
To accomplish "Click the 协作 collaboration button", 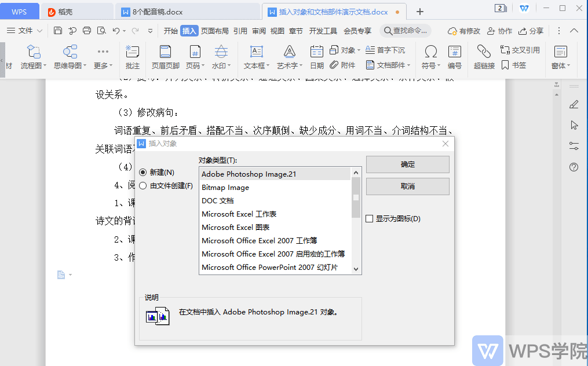I will click(499, 31).
